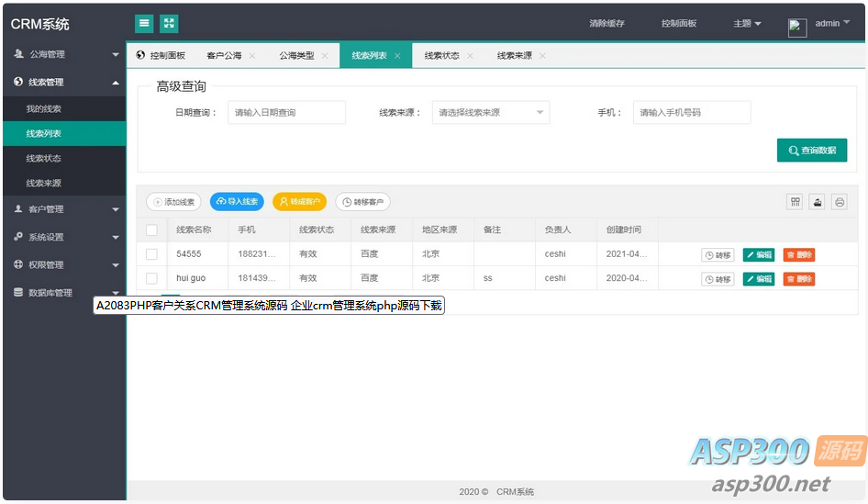Viewport: 868px width, 504px height.
Task: Expand the 主题 theme dropdown
Action: coord(747,24)
